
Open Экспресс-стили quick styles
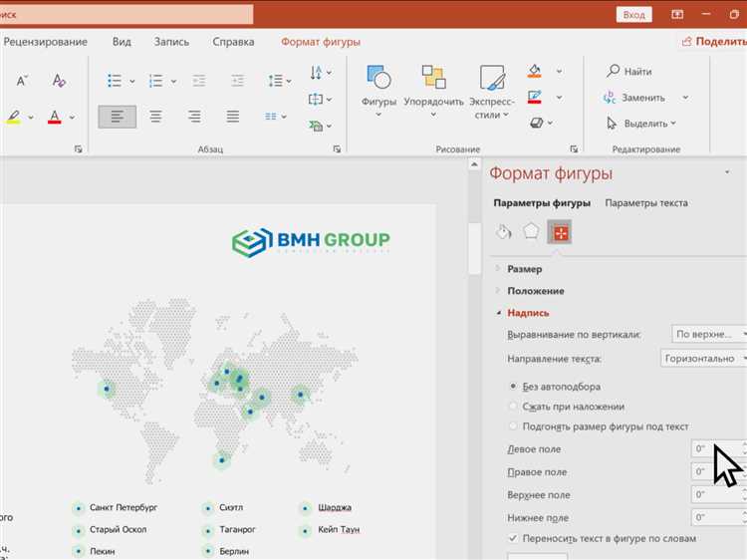click(492, 92)
